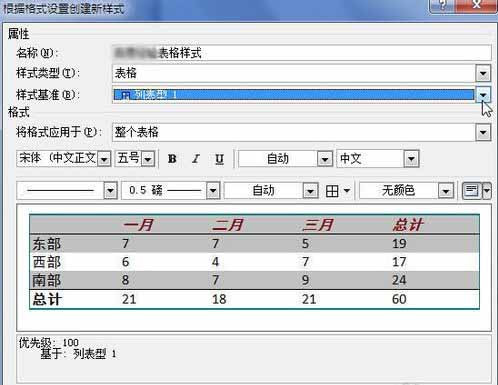Open the language 中文 dropdown
This screenshot has width=498, height=385.
click(x=411, y=159)
